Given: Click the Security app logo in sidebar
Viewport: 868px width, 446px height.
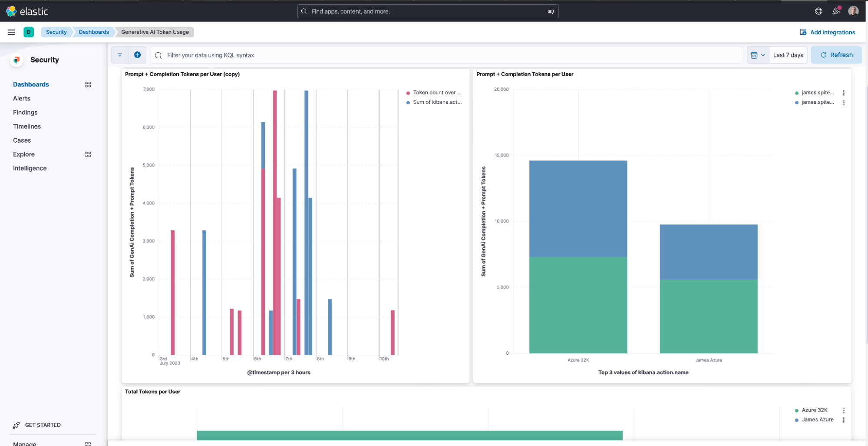Looking at the screenshot, I should pyautogui.click(x=17, y=60).
